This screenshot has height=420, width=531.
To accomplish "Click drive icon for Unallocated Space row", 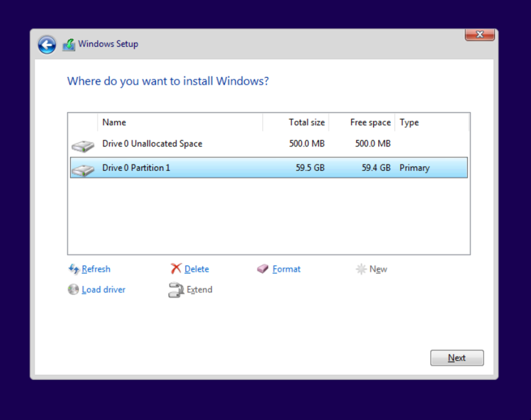I will [x=83, y=146].
